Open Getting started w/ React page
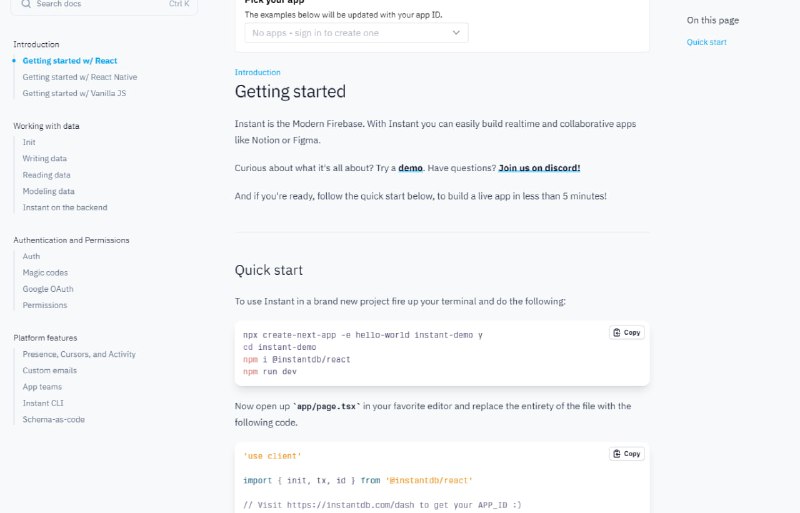This screenshot has width=800, height=513. (x=70, y=61)
